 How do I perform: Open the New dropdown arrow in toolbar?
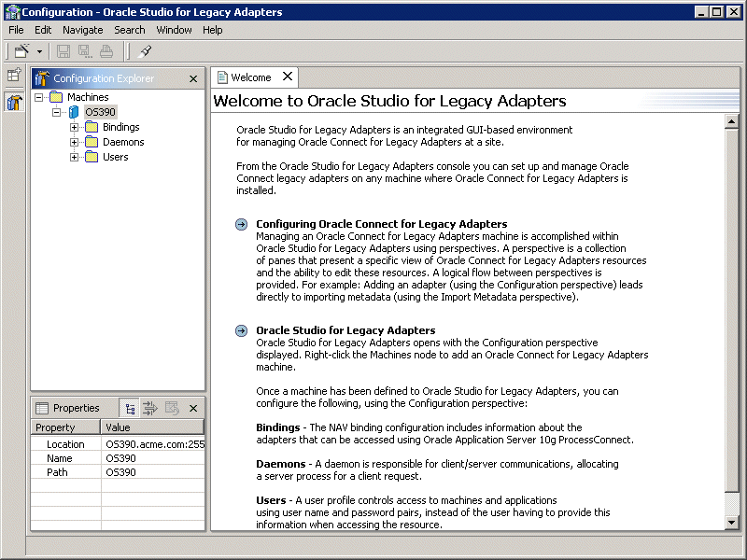[39, 51]
